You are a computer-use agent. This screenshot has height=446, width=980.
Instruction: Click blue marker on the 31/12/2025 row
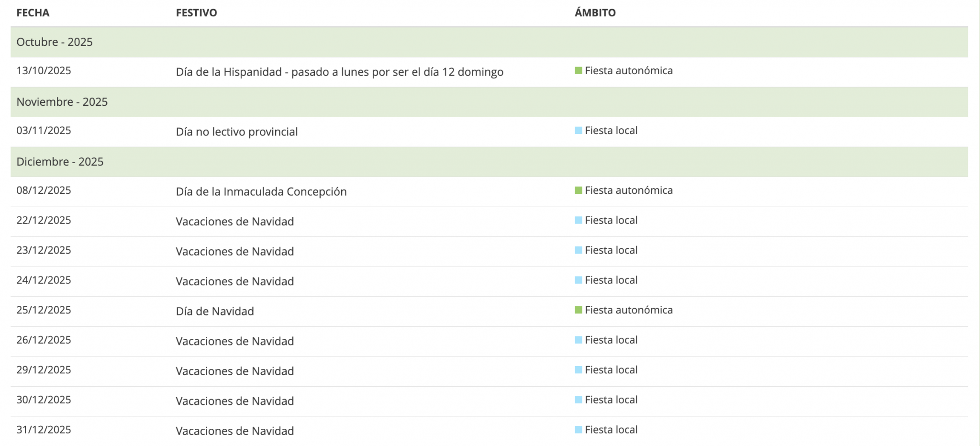[578, 430]
